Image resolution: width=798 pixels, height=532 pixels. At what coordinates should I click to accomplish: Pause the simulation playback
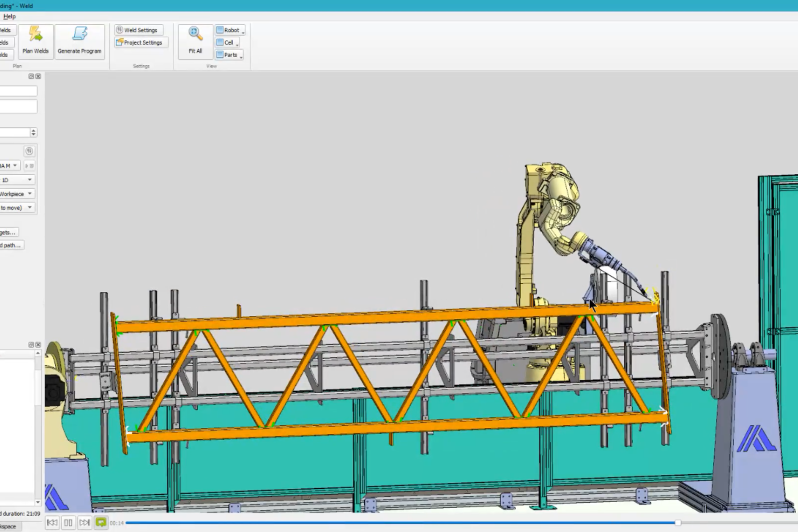click(x=68, y=523)
